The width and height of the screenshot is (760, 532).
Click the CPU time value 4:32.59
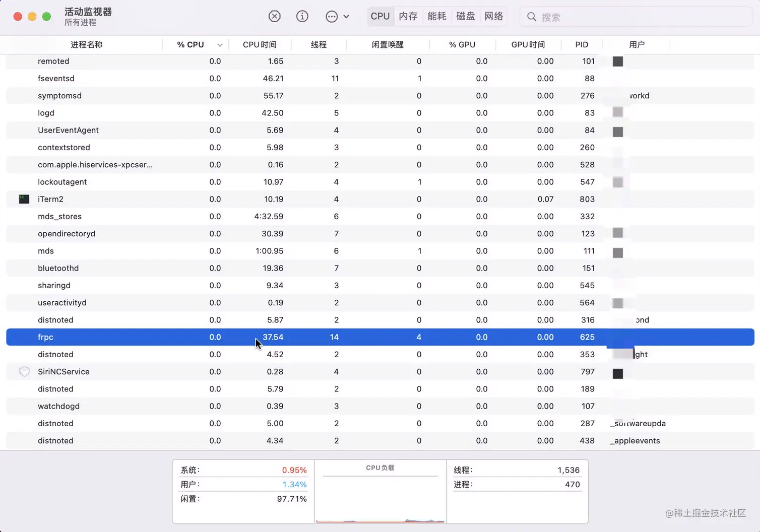269,217
